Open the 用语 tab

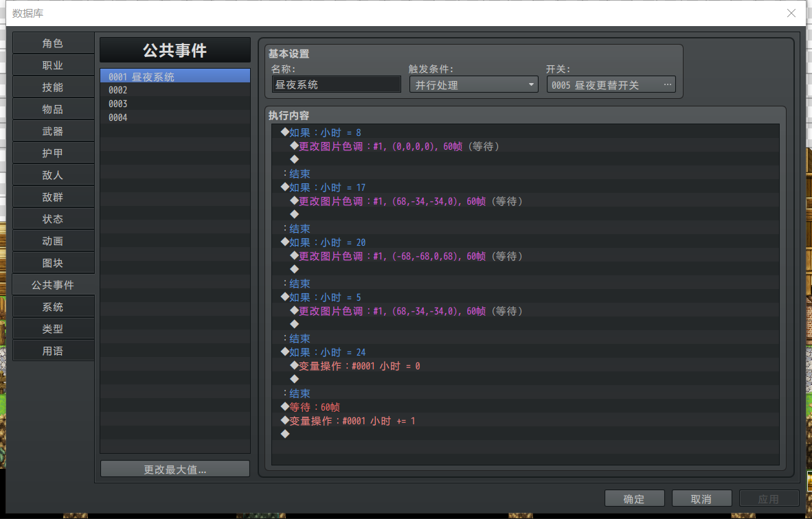tap(54, 351)
